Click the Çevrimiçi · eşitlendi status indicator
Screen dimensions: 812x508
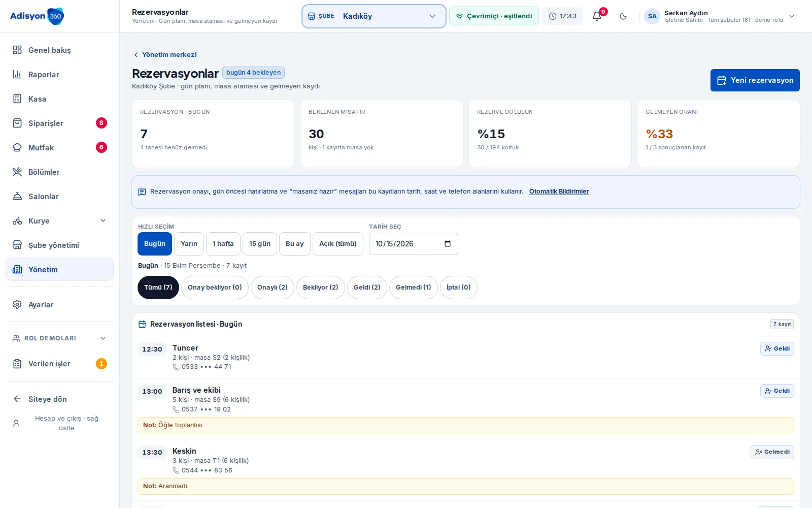tap(494, 16)
